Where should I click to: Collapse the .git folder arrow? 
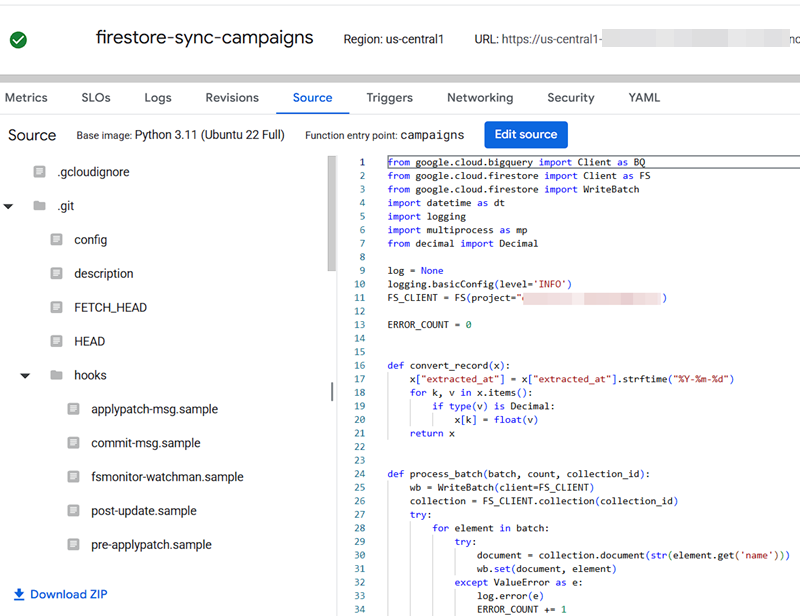click(8, 206)
